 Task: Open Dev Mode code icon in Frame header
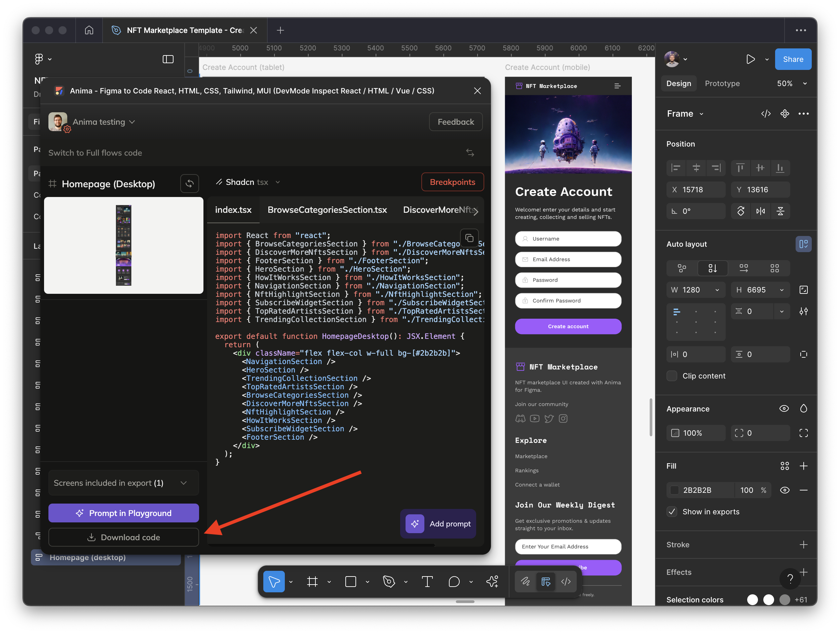pos(766,114)
